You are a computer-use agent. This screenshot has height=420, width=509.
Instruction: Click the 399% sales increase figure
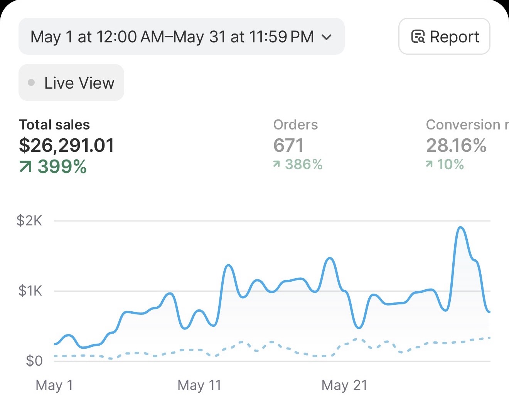[62, 167]
